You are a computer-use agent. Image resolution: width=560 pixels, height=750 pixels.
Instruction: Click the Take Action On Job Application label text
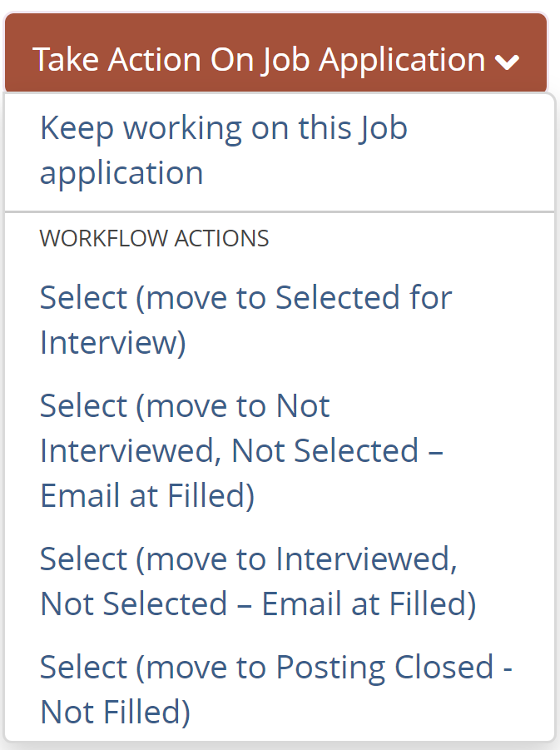259,60
